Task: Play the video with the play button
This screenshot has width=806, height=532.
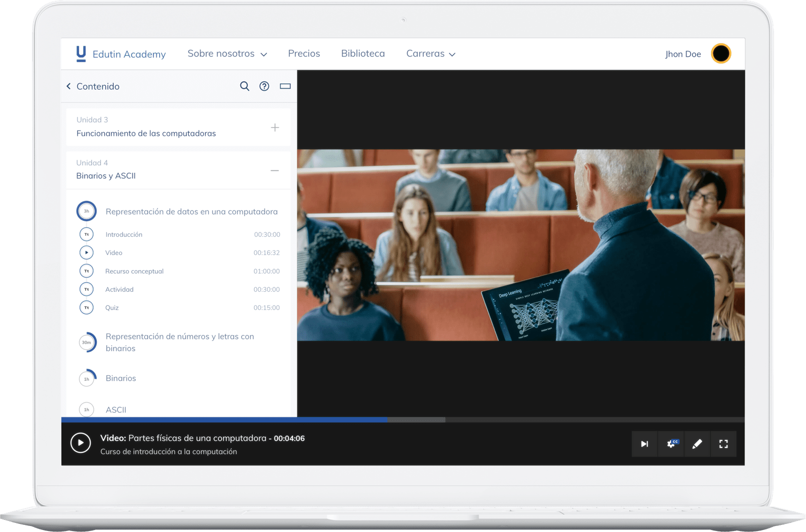Action: [x=81, y=443]
